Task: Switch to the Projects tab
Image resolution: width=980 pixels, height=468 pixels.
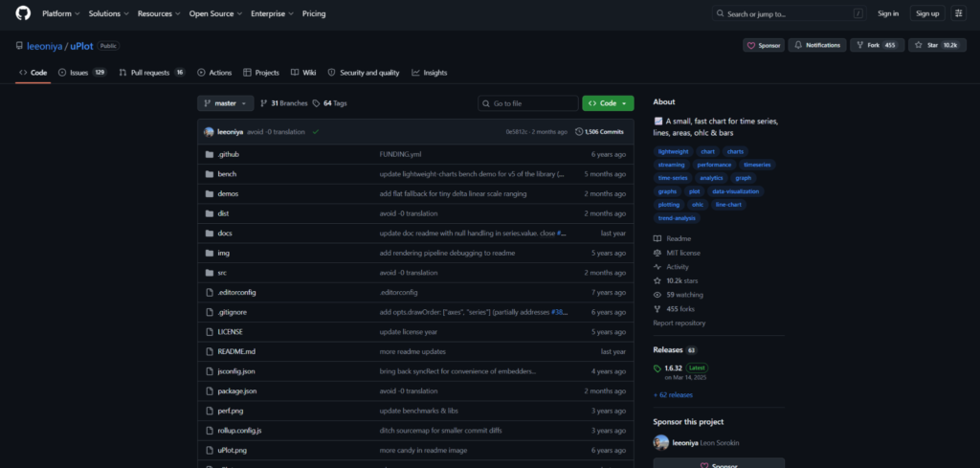Action: pos(261,73)
